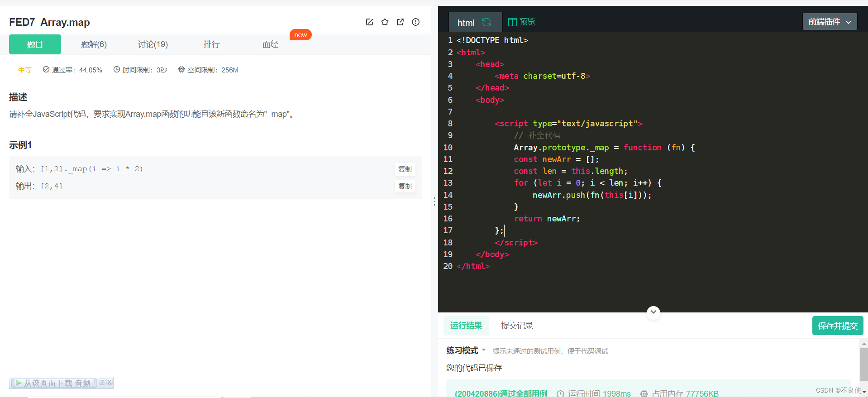This screenshot has width=868, height=398.
Task: Click the 示例1 heading
Action: [20, 145]
